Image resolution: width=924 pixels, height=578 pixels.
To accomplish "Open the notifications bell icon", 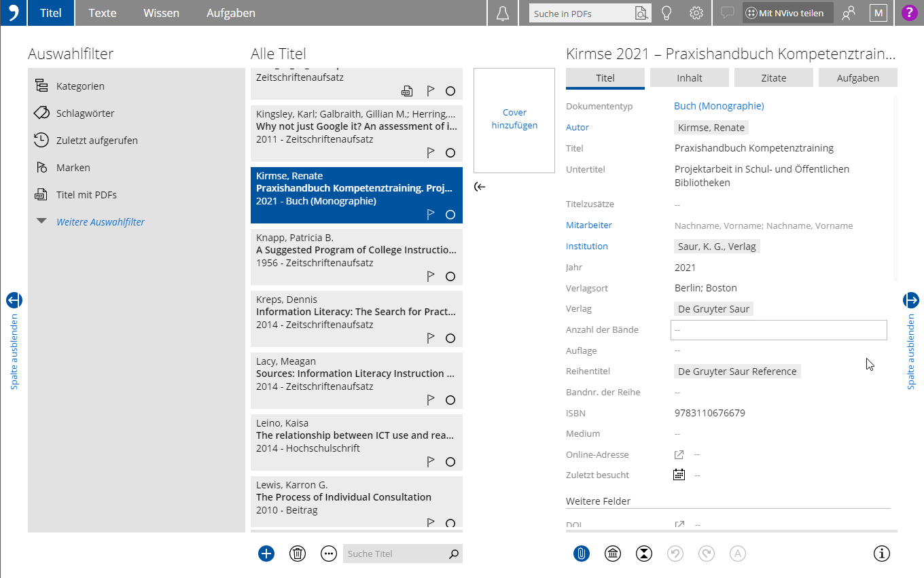I will (x=503, y=13).
